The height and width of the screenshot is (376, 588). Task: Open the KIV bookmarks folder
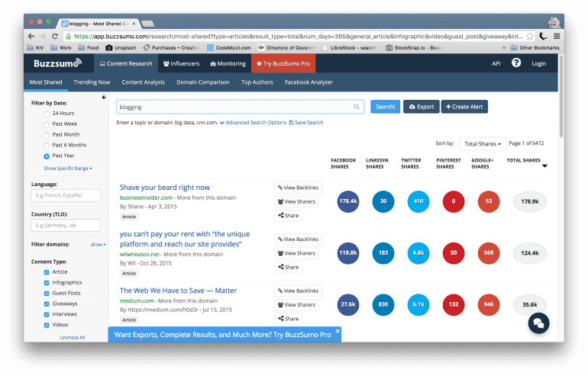click(36, 47)
